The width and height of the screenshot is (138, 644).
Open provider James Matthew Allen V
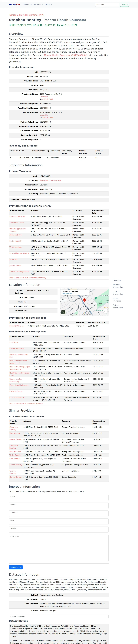click(19, 253)
